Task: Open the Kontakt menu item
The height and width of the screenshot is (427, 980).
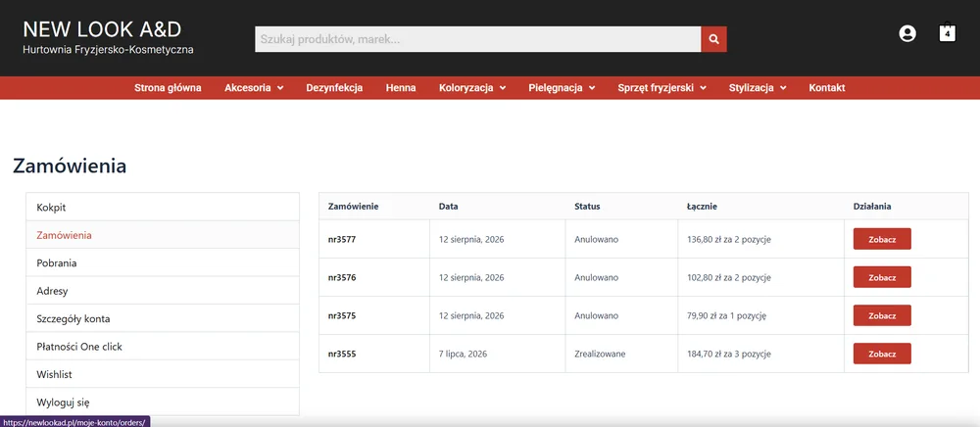Action: click(827, 88)
